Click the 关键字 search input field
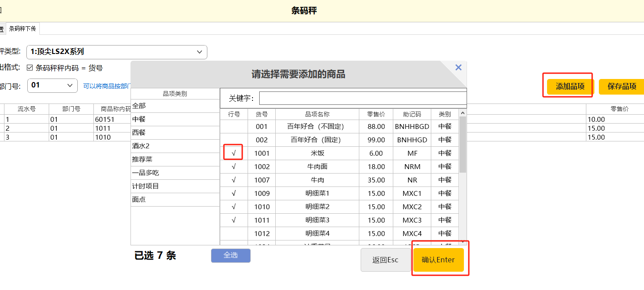This screenshot has width=644, height=290. [x=362, y=98]
